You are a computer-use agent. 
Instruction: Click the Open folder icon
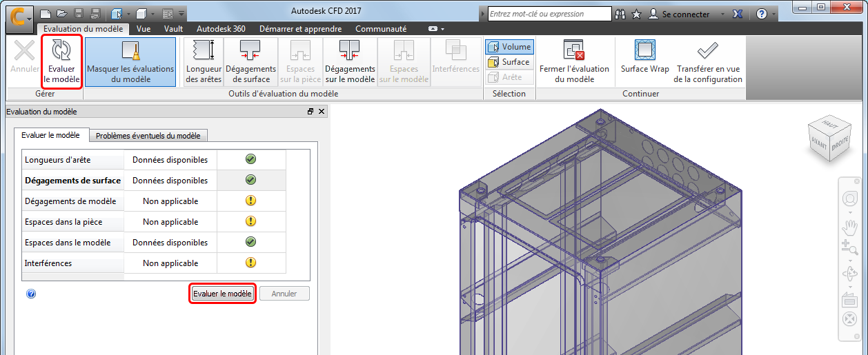click(62, 13)
